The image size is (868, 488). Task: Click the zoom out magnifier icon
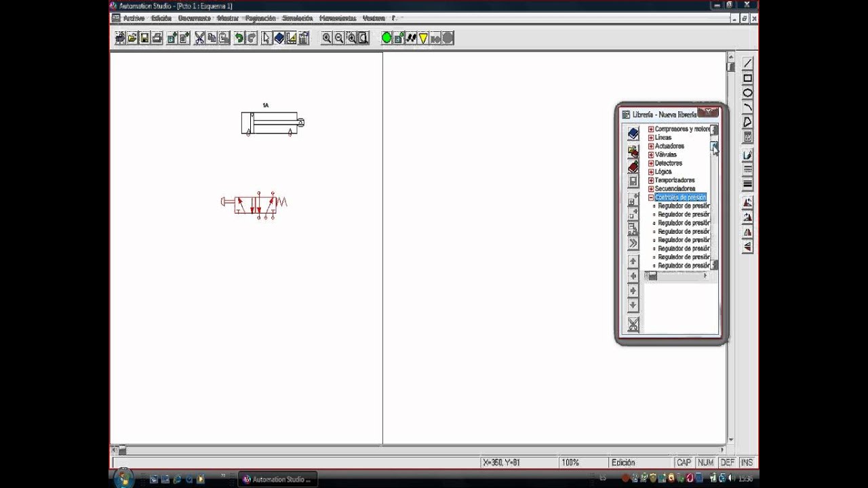tap(338, 38)
